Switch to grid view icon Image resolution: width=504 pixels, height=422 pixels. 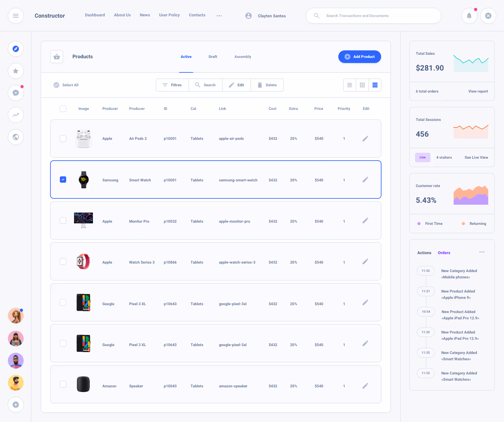(362, 85)
